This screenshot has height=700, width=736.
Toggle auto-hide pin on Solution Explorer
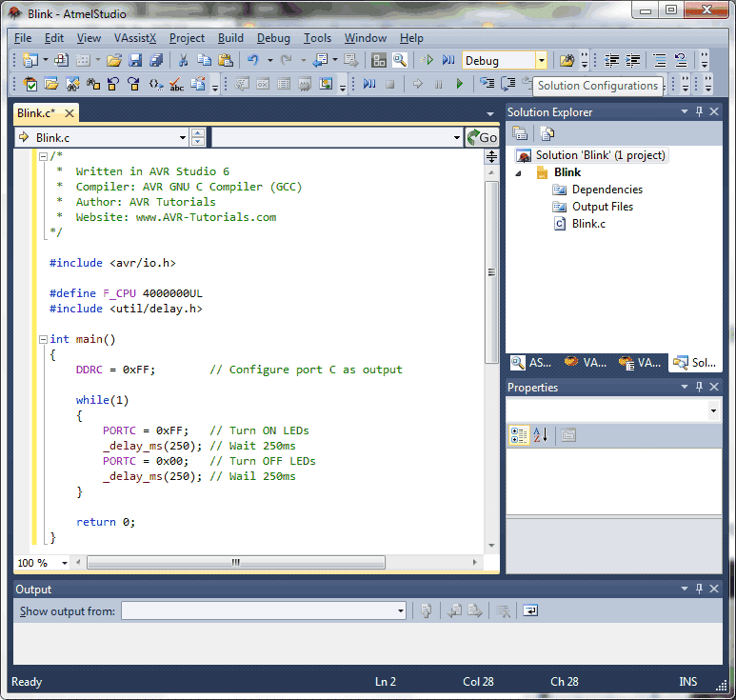click(699, 112)
